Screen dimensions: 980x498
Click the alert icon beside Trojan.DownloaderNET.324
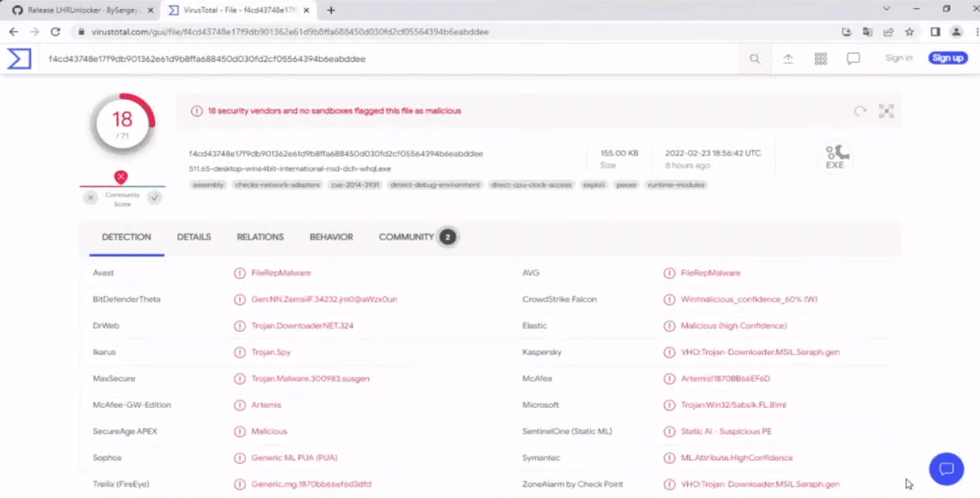click(240, 326)
